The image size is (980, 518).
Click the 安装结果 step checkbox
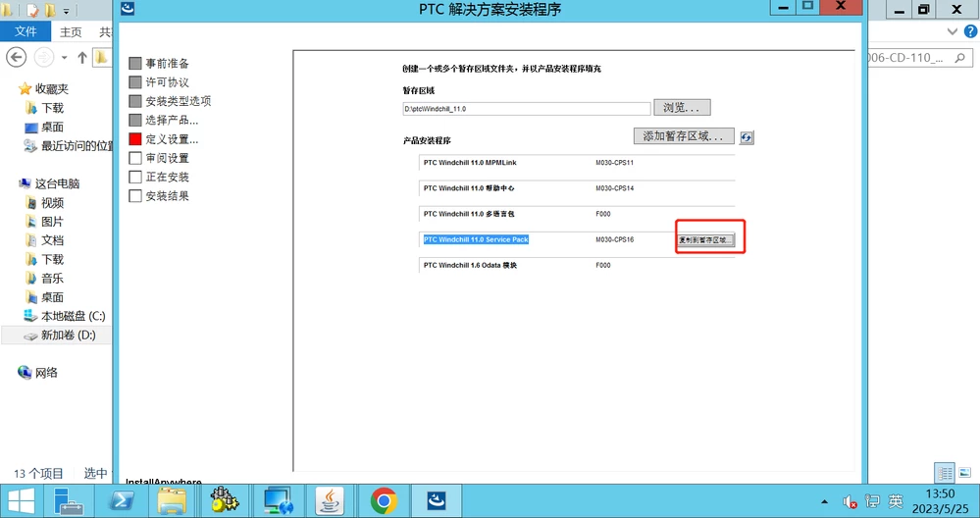pyautogui.click(x=135, y=195)
